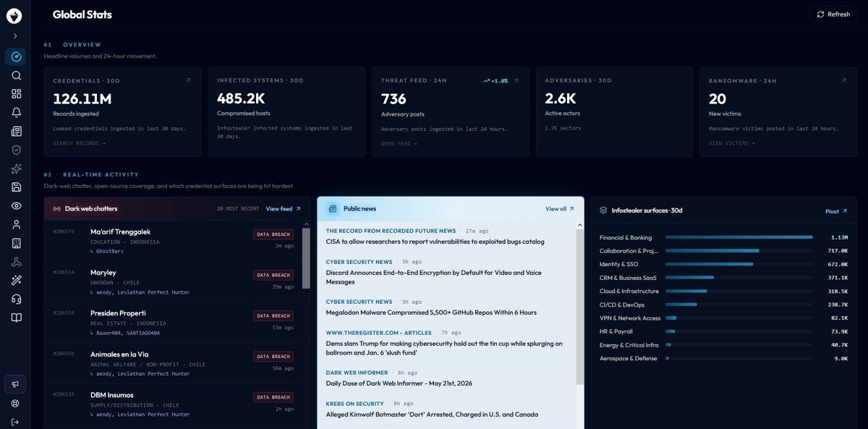Image resolution: width=868 pixels, height=429 pixels.
Task: Open the headset support icon in sidebar
Action: (x=16, y=299)
